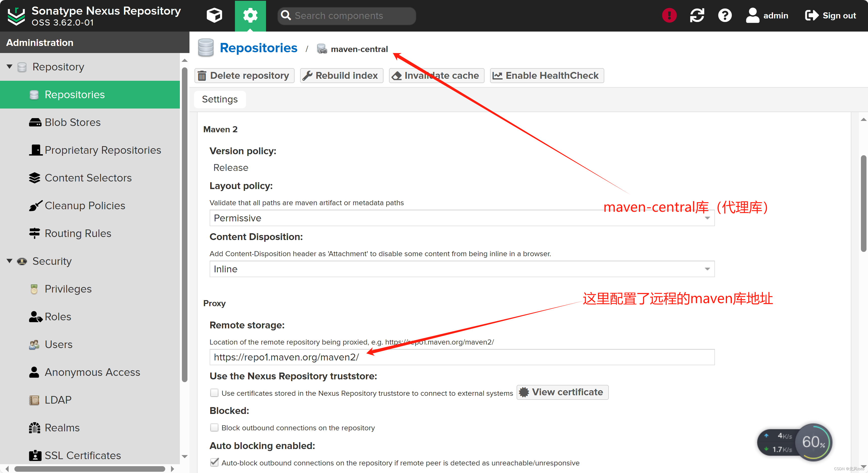Click the sidebar horizontal scrollbar
This screenshot has width=868, height=473.
point(90,469)
